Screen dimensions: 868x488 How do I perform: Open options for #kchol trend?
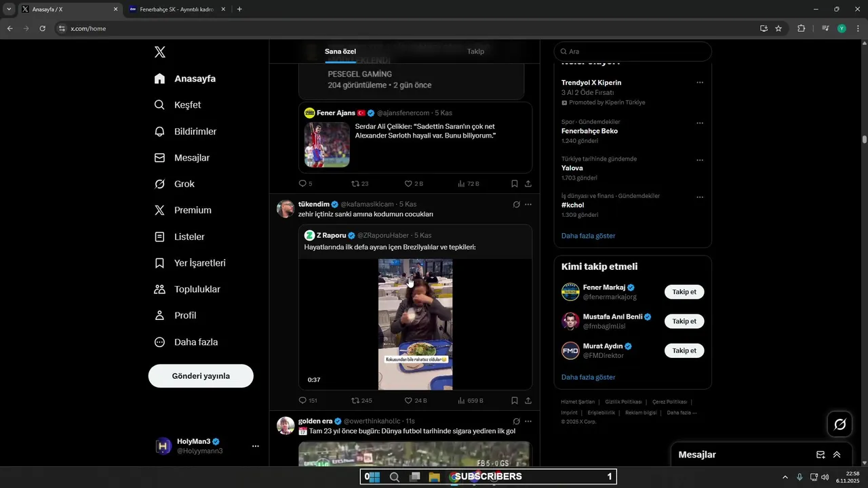[700, 197]
